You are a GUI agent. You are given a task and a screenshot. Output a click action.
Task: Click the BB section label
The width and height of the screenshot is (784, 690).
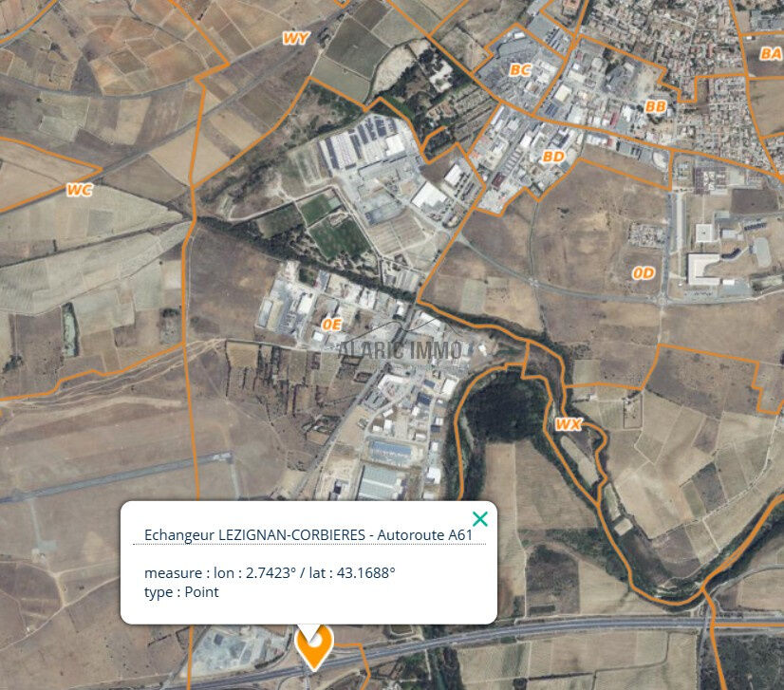(656, 106)
